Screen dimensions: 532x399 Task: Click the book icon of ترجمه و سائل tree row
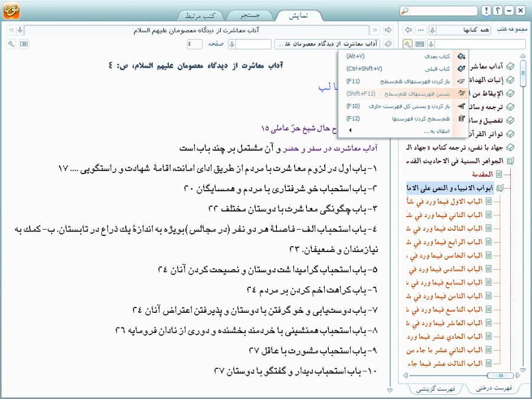click(510, 107)
